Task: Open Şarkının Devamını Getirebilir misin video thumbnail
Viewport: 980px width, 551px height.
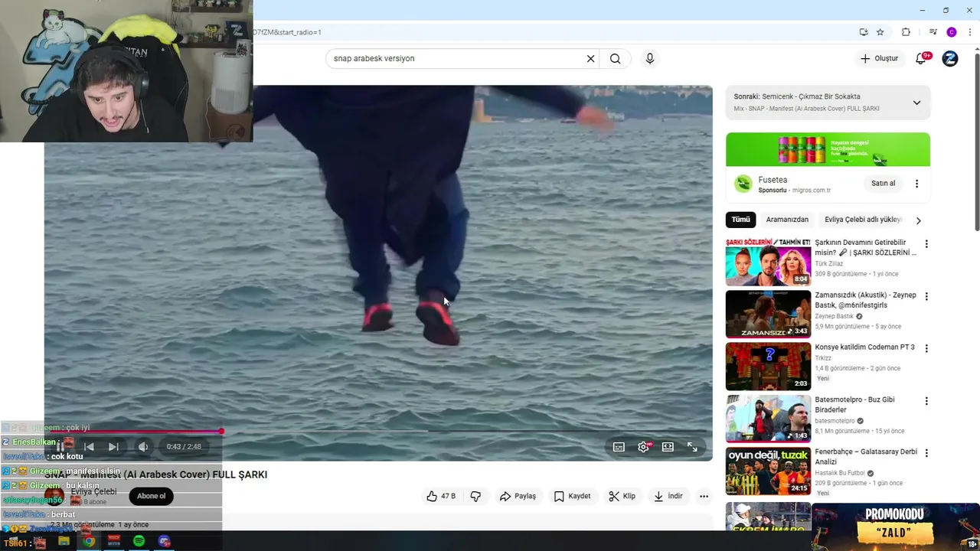Action: click(x=768, y=262)
